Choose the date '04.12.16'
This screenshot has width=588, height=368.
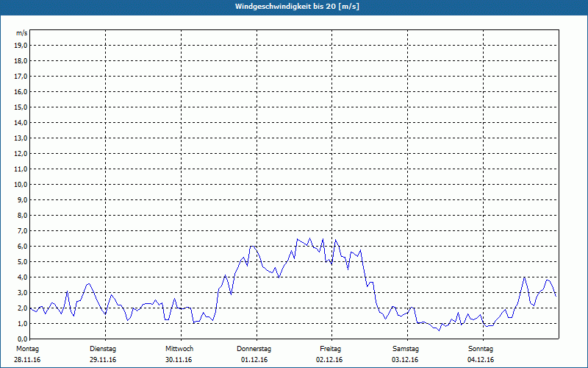pos(481,360)
